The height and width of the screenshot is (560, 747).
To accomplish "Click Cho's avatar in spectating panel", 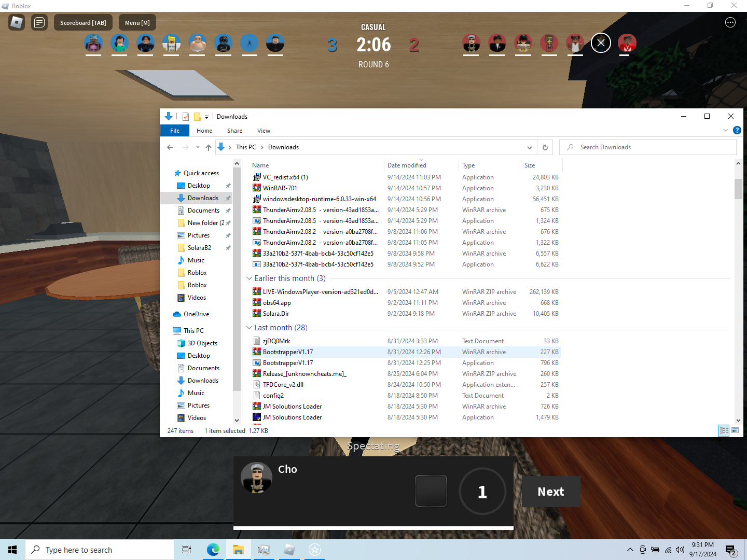I will coord(257,478).
